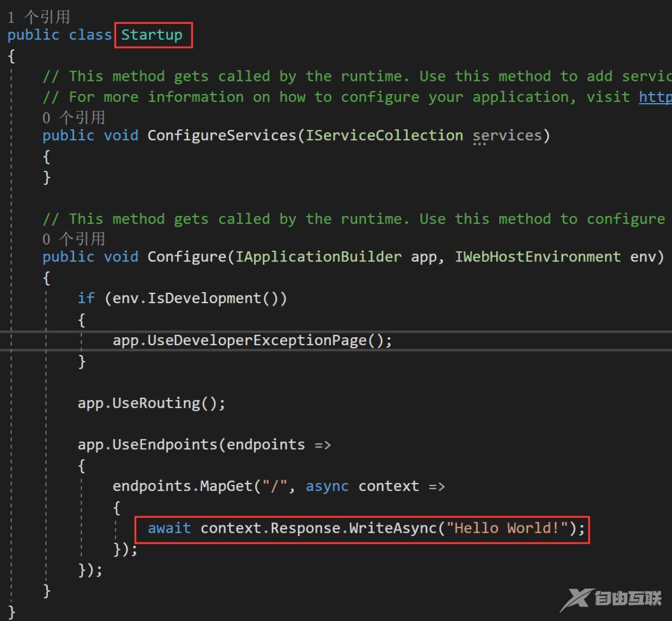This screenshot has width=672, height=621.
Task: Click the comment starting "// For more information"
Action: pos(357,97)
